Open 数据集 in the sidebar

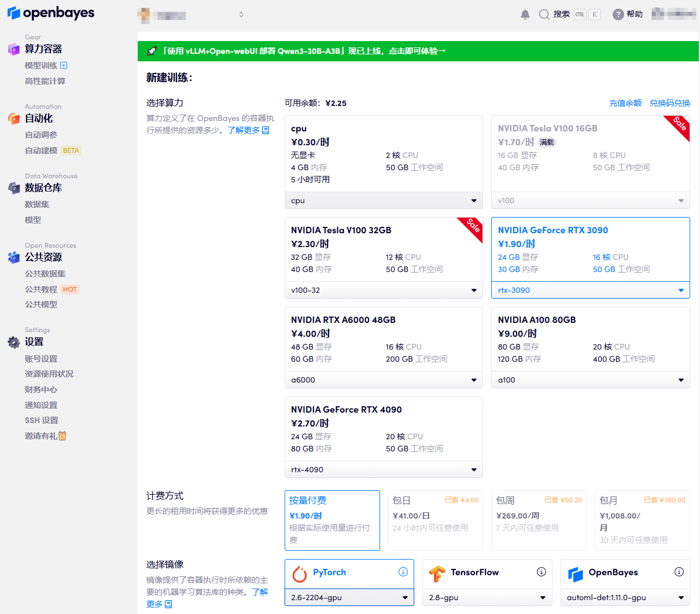pos(37,204)
